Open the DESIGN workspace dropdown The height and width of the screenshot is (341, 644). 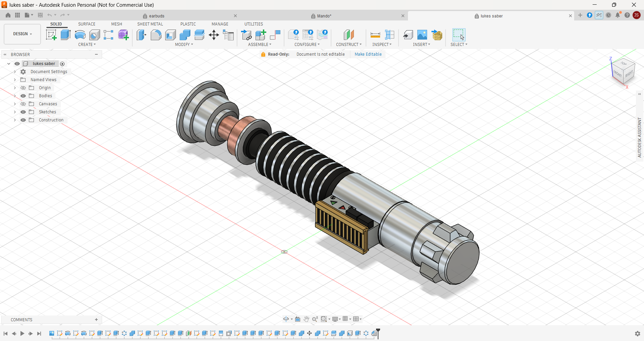(x=22, y=34)
